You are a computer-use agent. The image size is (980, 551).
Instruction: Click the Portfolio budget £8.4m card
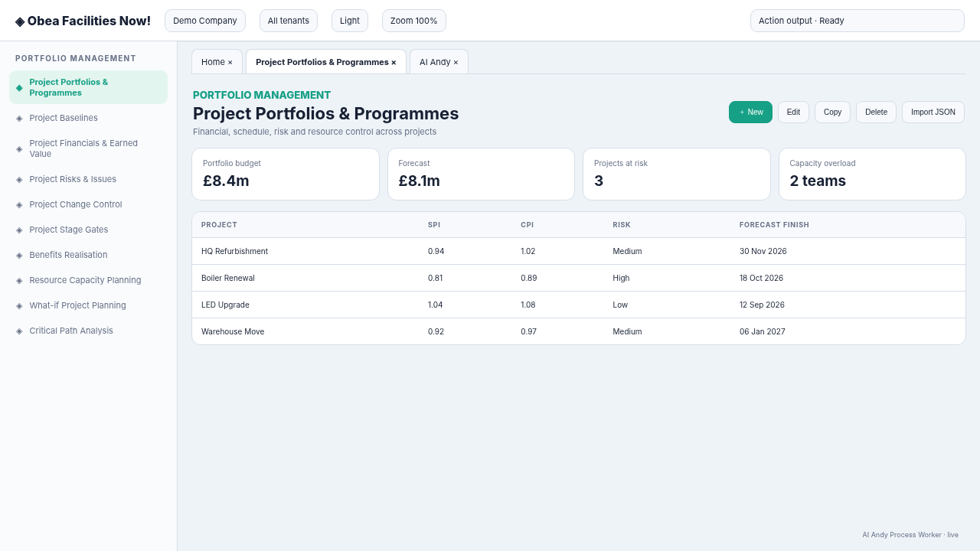[286, 174]
